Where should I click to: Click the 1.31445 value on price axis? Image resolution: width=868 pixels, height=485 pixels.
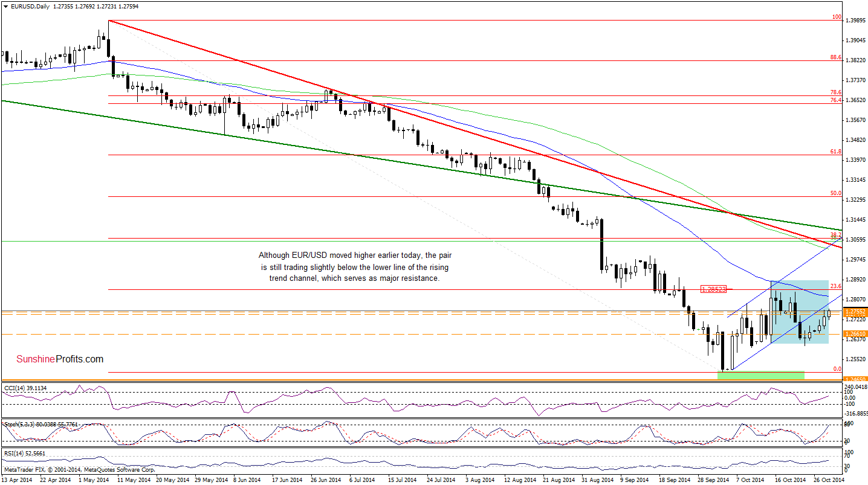(x=856, y=219)
